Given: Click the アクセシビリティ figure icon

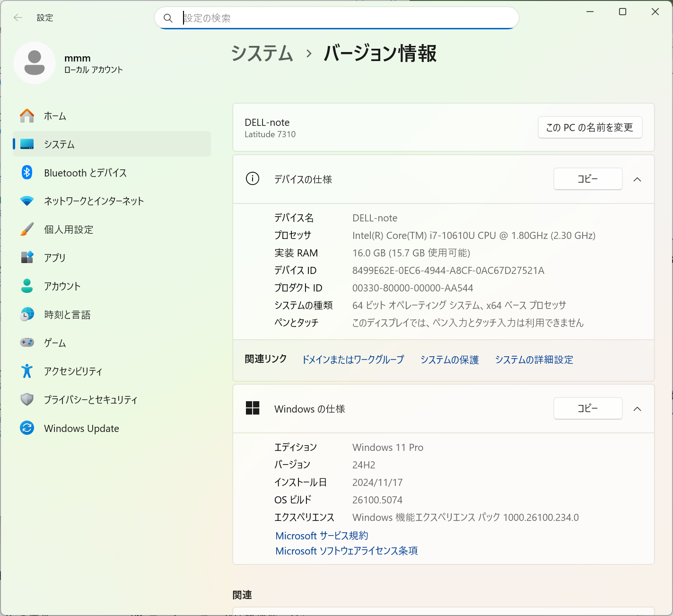Looking at the screenshot, I should 27,371.
